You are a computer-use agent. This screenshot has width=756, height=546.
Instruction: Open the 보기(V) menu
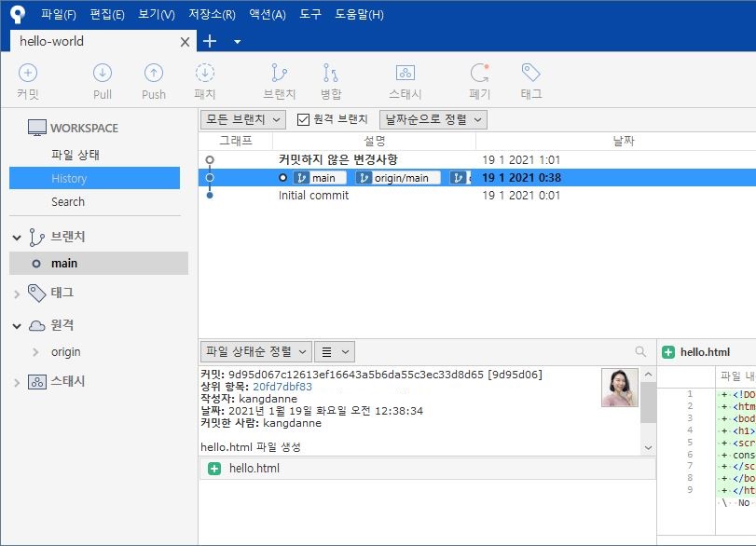(x=157, y=15)
